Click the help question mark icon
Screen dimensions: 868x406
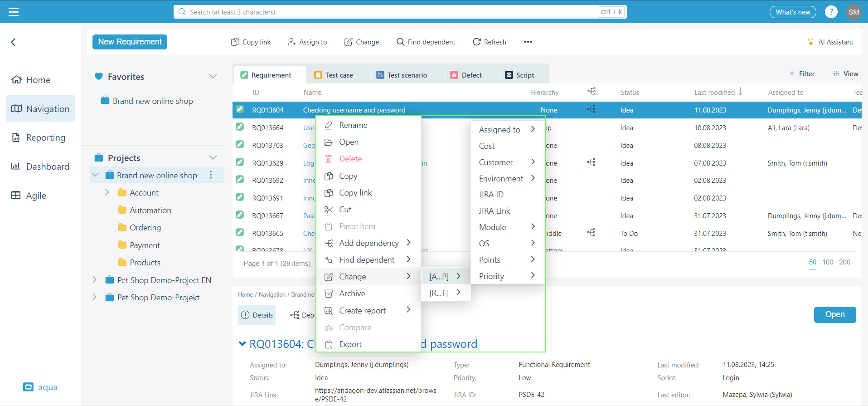(831, 12)
